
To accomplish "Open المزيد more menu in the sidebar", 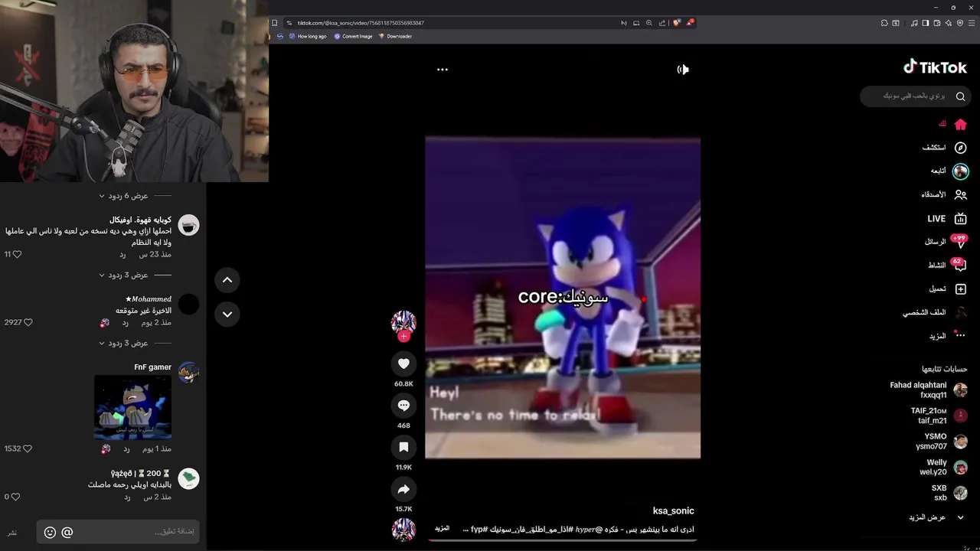I will pos(948,336).
